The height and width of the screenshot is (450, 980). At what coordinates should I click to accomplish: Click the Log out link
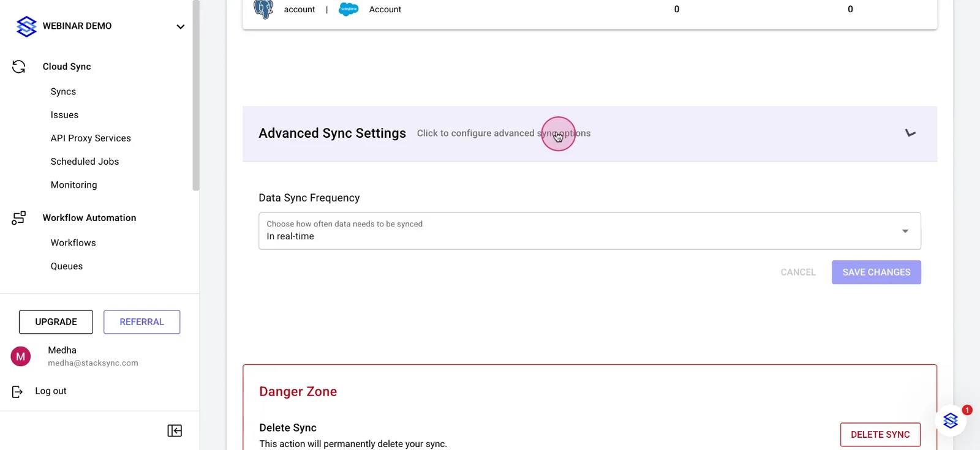click(x=51, y=391)
